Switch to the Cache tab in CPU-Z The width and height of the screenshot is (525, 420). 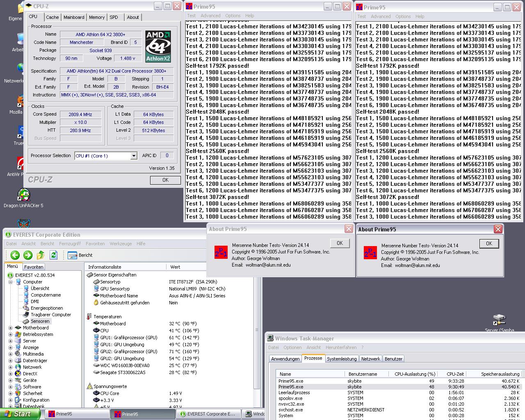52,17
